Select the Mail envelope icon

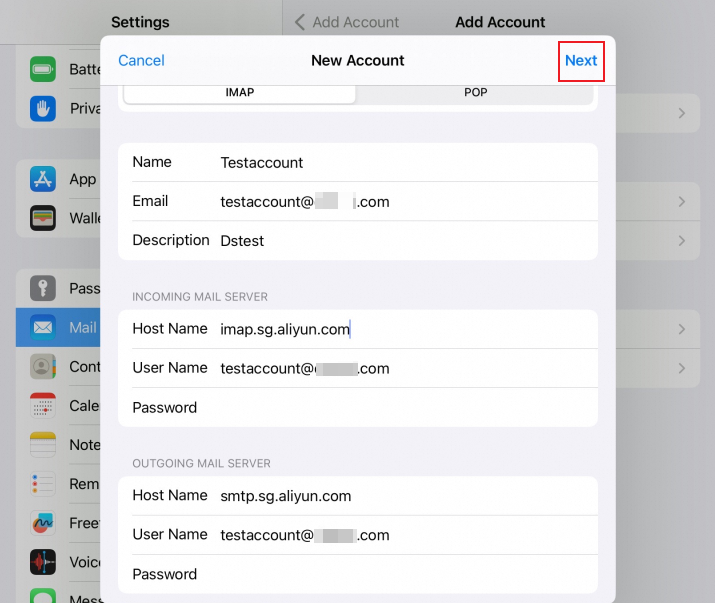43,327
